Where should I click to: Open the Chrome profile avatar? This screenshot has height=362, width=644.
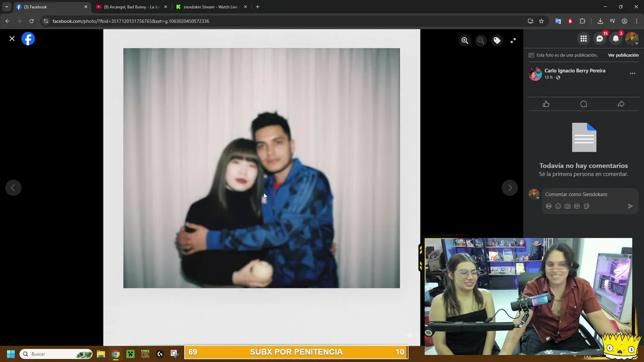(624, 21)
